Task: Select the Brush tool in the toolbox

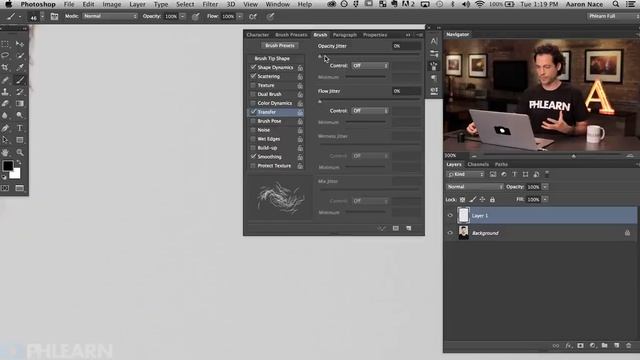Action: tap(20, 80)
